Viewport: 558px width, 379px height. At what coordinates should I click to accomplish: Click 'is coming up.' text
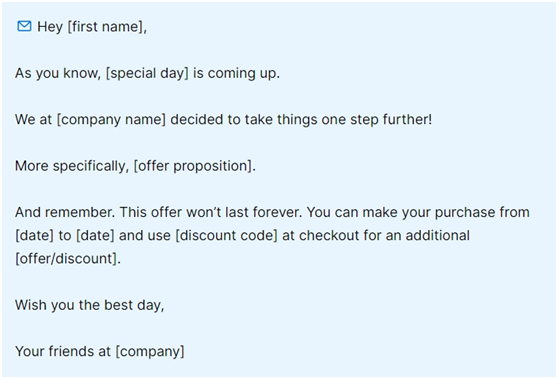237,73
